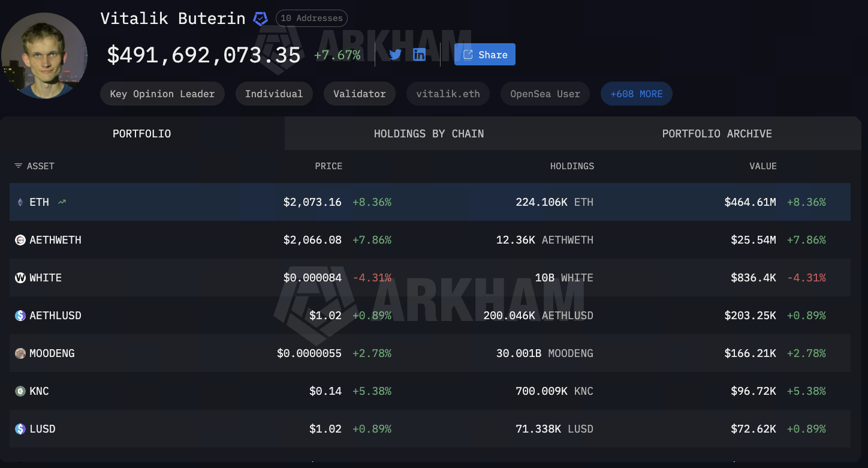Click the 12.36K AETHWETH holdings
This screenshot has height=468, width=868.
(x=545, y=240)
